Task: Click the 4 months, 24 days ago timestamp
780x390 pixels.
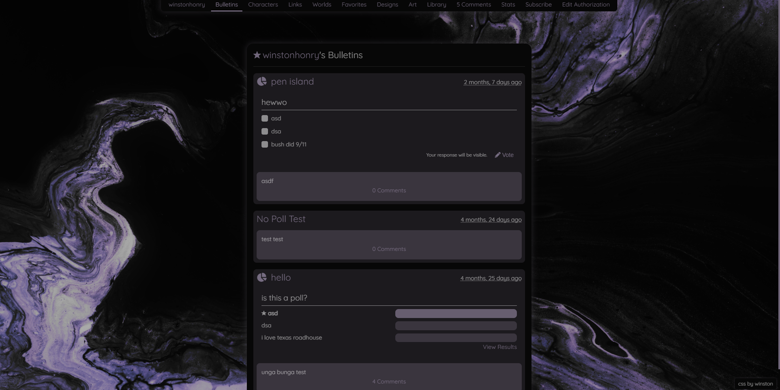Action: point(491,219)
